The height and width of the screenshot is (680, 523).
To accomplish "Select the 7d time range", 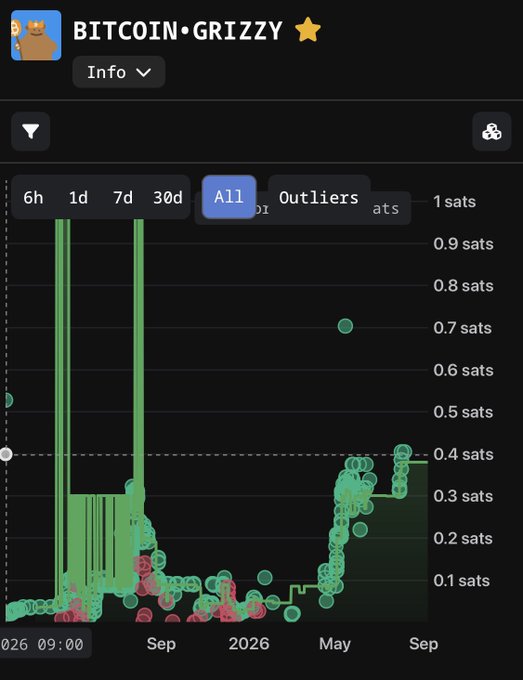I will click(x=123, y=198).
